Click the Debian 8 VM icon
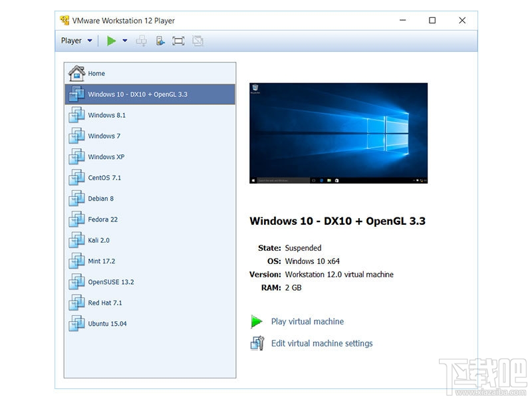This screenshot has height=399, width=532. click(75, 198)
